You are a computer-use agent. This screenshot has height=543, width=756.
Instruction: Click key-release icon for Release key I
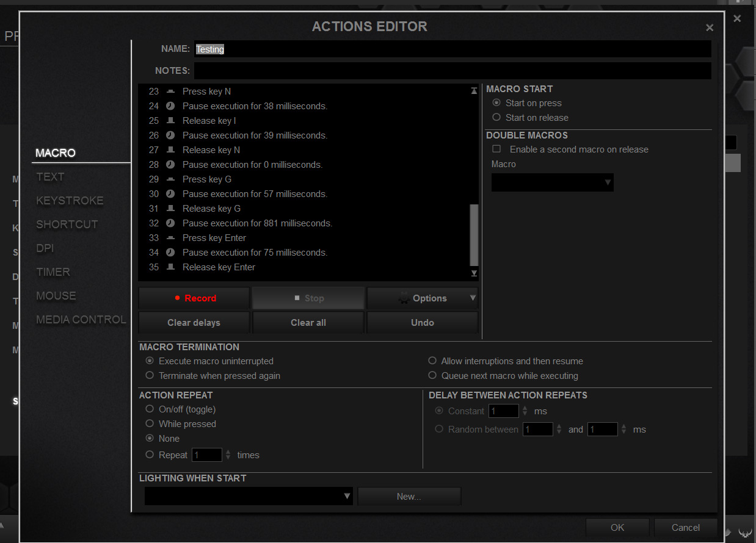[x=170, y=121]
